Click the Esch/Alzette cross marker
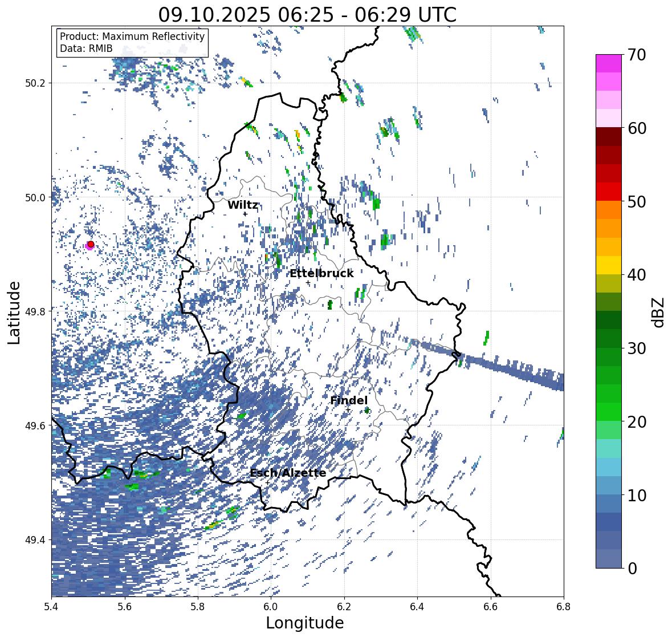Screen dimensions: 672x637 267,482
